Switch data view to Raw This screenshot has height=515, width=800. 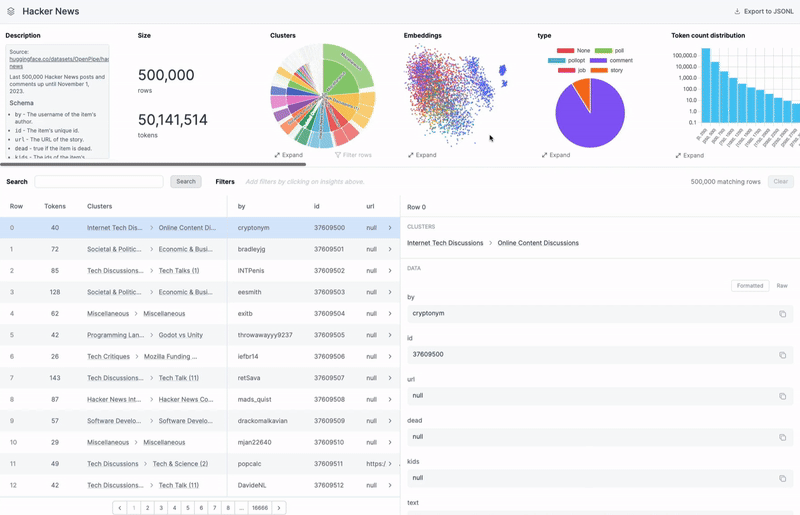point(782,286)
